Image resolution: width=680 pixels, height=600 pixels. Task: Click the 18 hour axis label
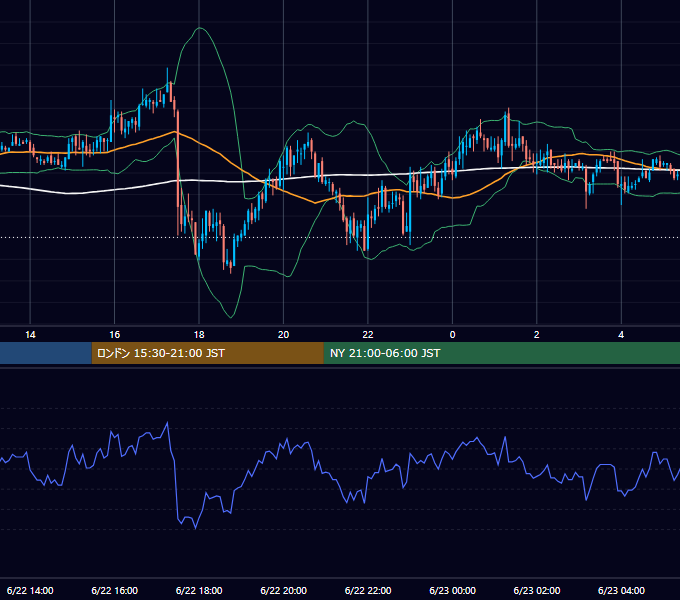coord(199,335)
